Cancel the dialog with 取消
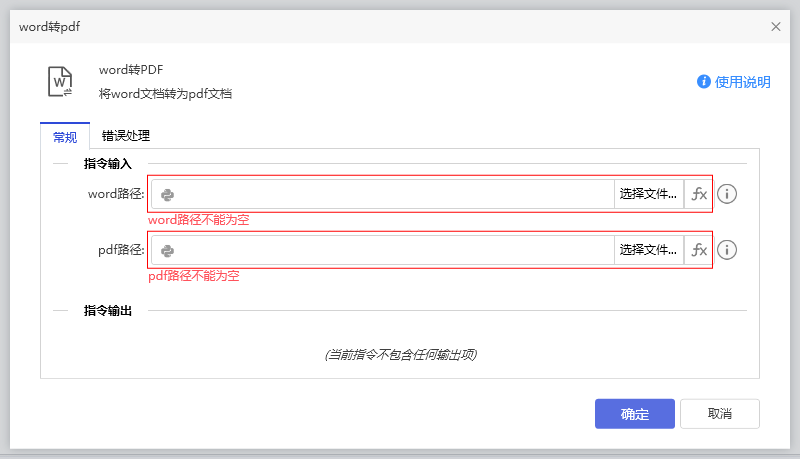The width and height of the screenshot is (800, 459). click(x=719, y=414)
